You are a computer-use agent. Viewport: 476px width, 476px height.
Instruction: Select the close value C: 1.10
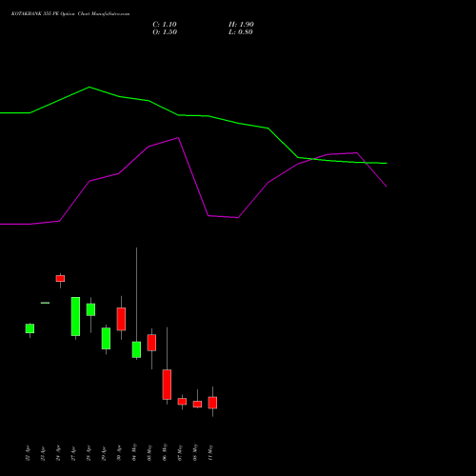click(165, 25)
